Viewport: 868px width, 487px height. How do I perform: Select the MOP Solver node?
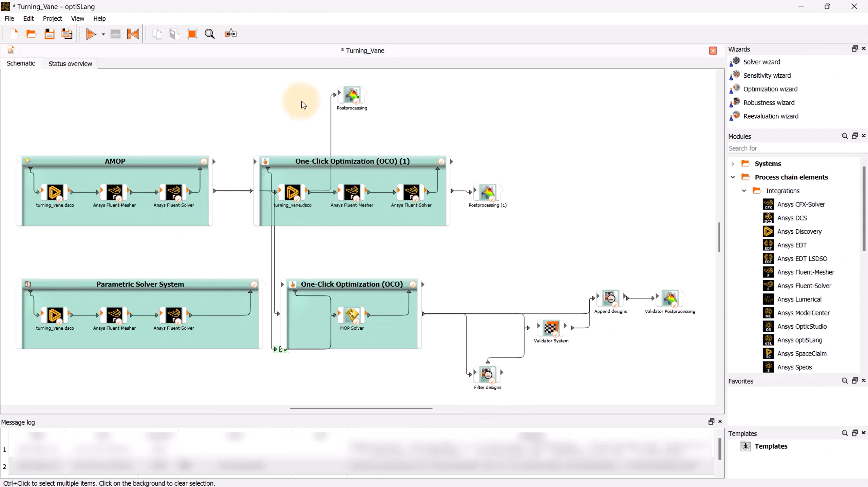coord(352,315)
